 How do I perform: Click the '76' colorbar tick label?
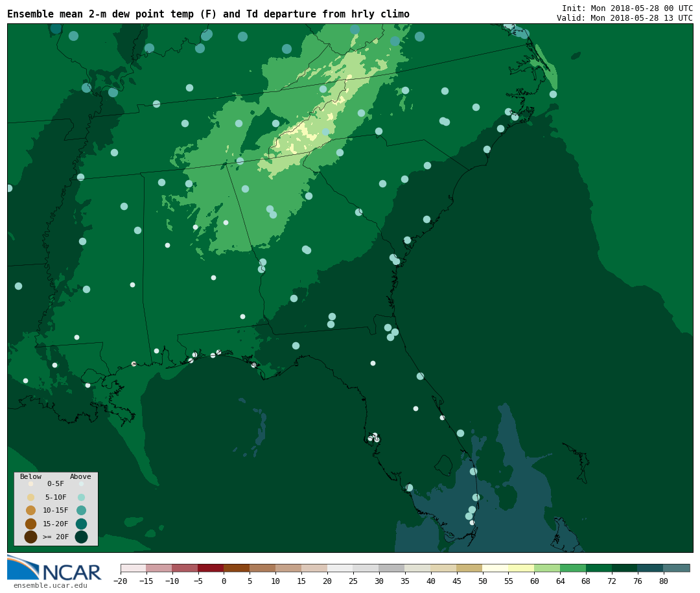coord(638,581)
